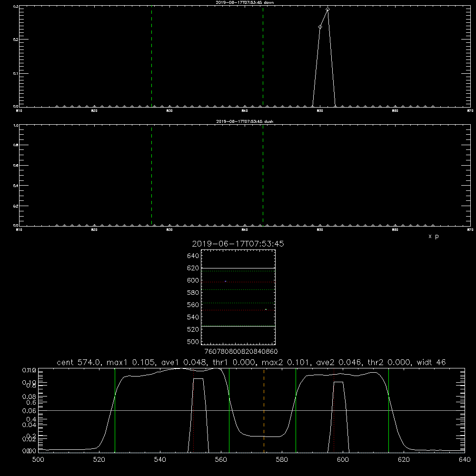476x476 pixels.
Task: Click the green vertical line at 525 in the bottom plot
Action: (x=115, y=410)
